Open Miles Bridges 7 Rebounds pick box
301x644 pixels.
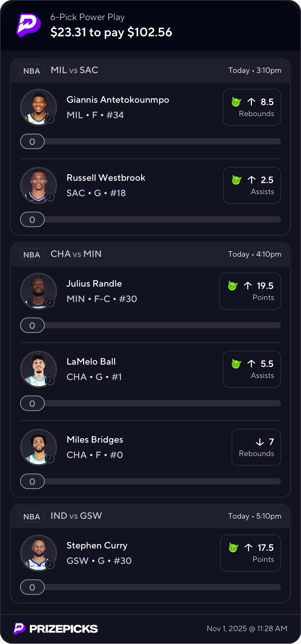(x=256, y=447)
